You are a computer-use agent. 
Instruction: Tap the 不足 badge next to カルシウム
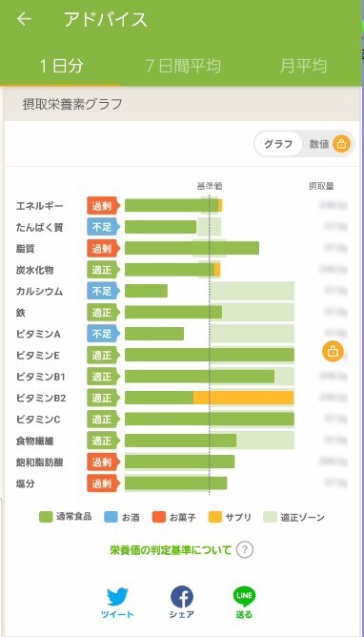click(103, 291)
